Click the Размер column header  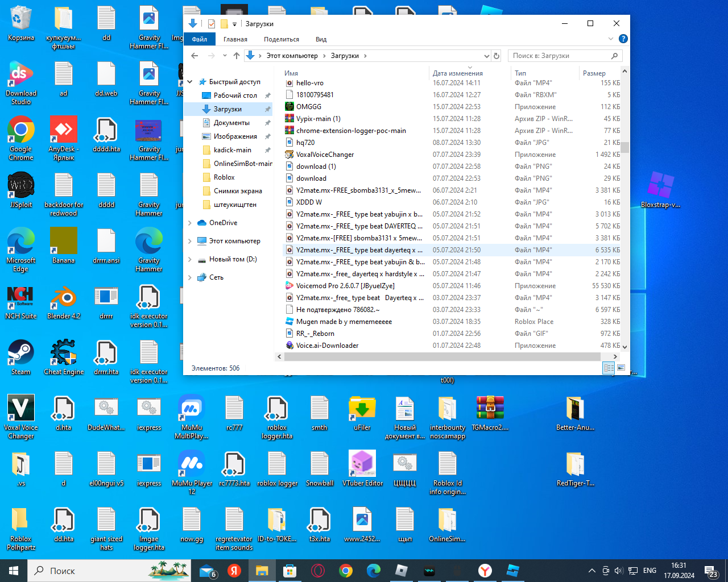click(594, 73)
